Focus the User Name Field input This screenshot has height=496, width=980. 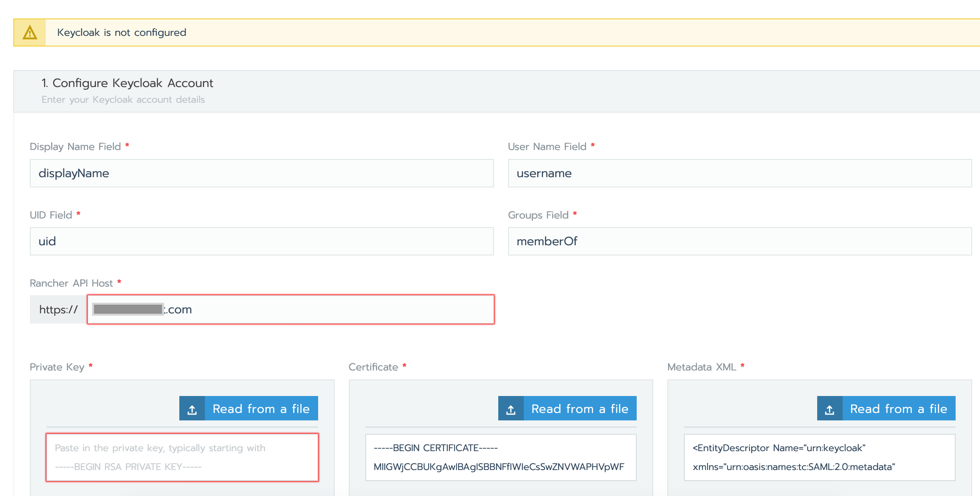[739, 173]
